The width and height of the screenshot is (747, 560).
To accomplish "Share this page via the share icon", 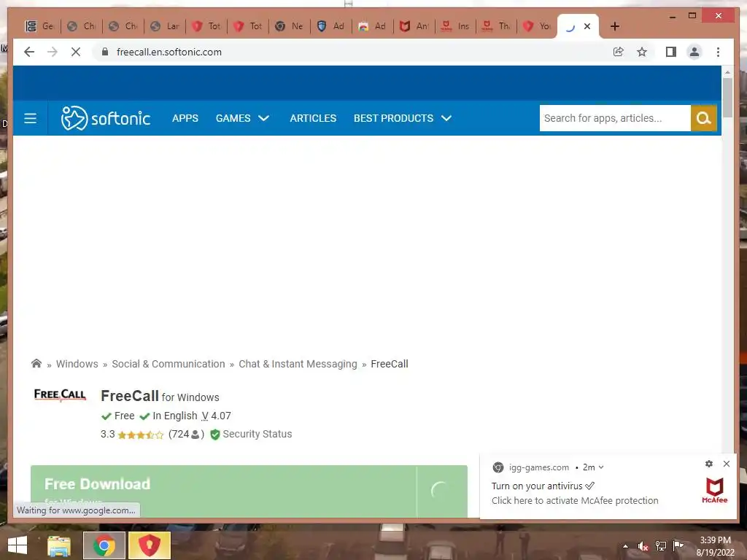I will (x=619, y=52).
